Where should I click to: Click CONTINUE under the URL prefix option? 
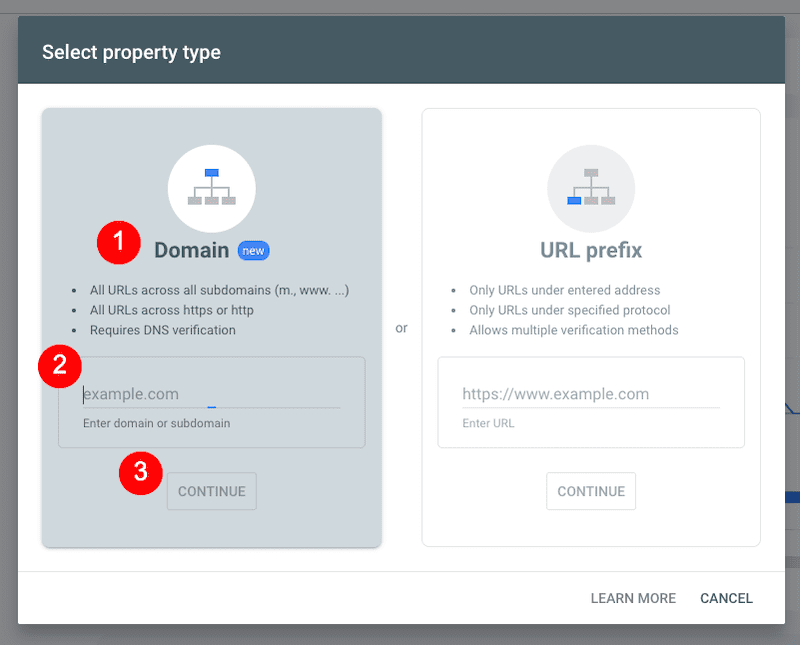click(x=591, y=491)
